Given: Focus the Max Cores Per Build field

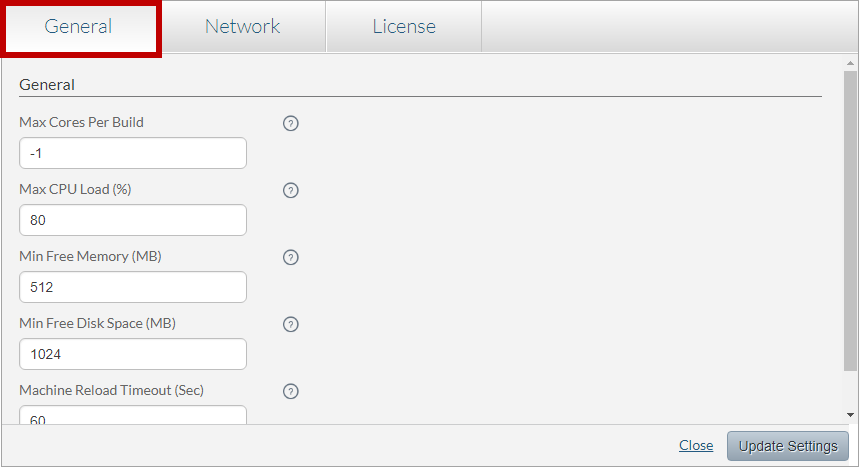Looking at the screenshot, I should tap(133, 153).
